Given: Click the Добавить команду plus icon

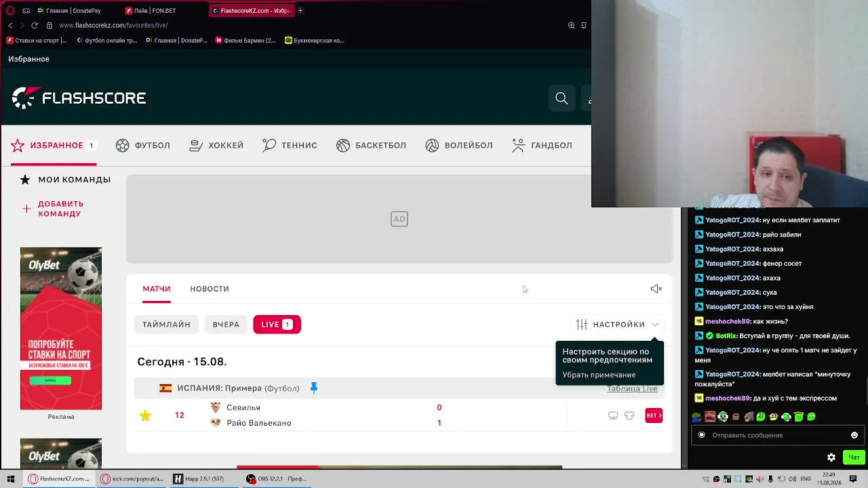Looking at the screenshot, I should (26, 209).
